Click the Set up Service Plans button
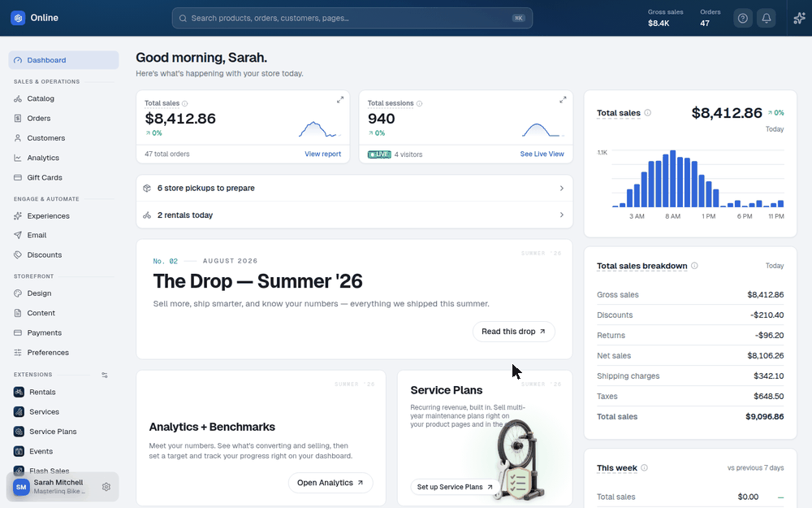The image size is (812, 508). [x=455, y=487]
